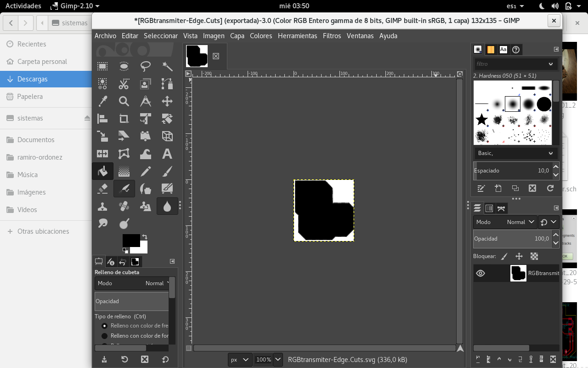Select the Text tool
Screen dimensions: 588x368
click(x=167, y=154)
